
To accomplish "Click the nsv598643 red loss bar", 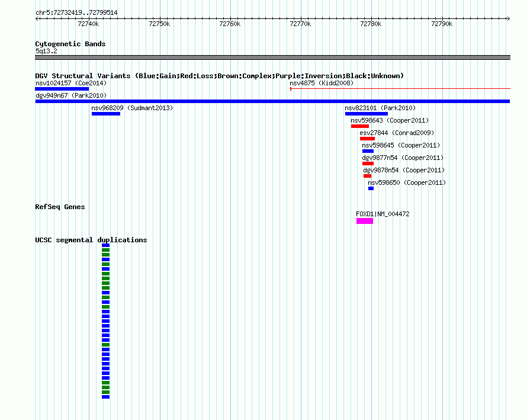I will click(x=360, y=126).
